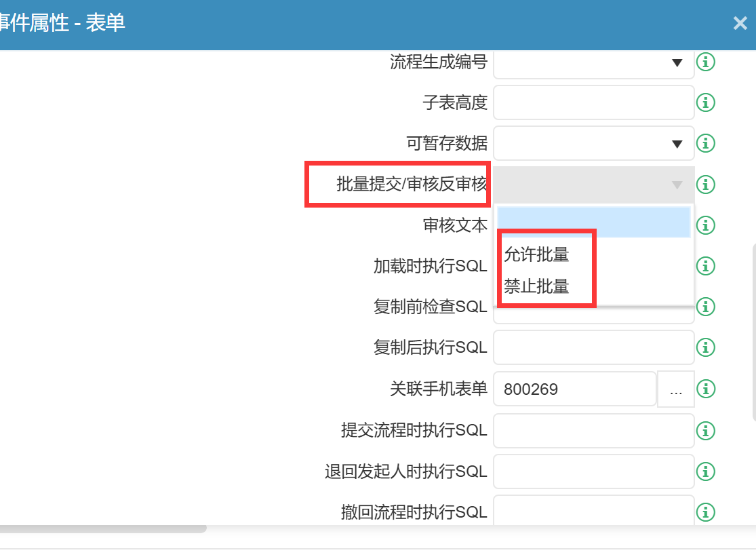
Task: Choose 禁止批量 option
Action: [536, 286]
